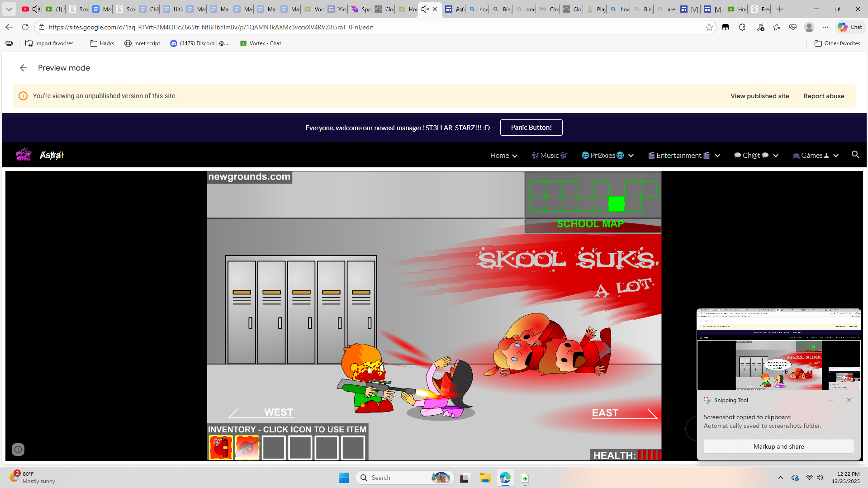The width and height of the screenshot is (868, 488).
Task: Open Vortex - Chat bookmark
Action: pos(261,43)
